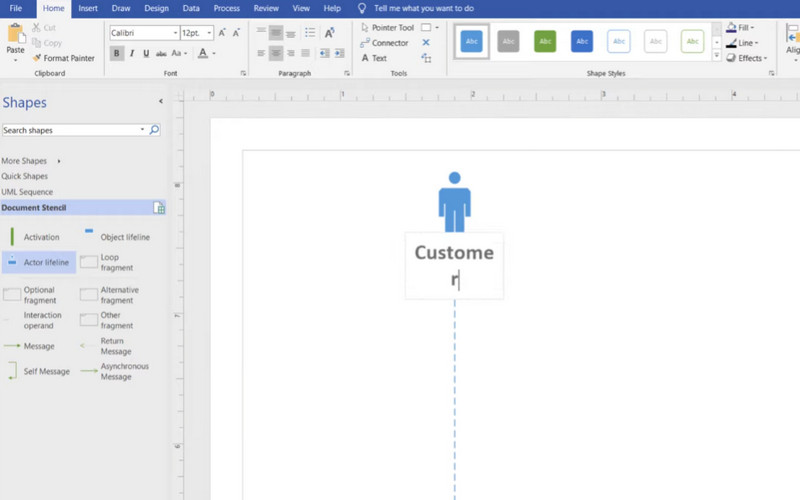800x500 pixels.
Task: Collapse the Shapes pane with the chevron
Action: 161,101
